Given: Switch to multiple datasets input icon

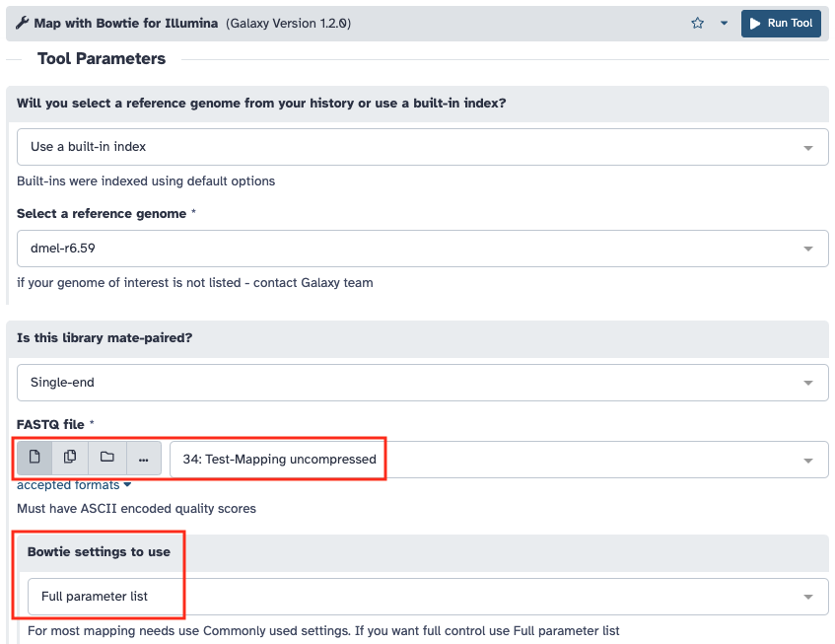Looking at the screenshot, I should (x=70, y=458).
